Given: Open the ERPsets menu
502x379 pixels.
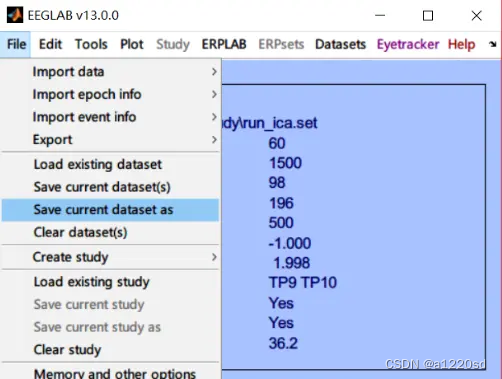Looking at the screenshot, I should click(x=281, y=44).
